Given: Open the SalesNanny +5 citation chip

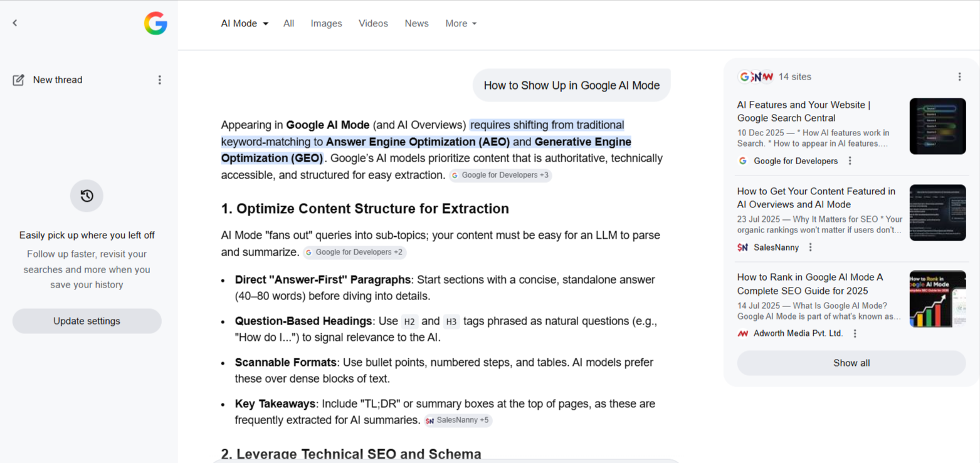Looking at the screenshot, I should [458, 420].
